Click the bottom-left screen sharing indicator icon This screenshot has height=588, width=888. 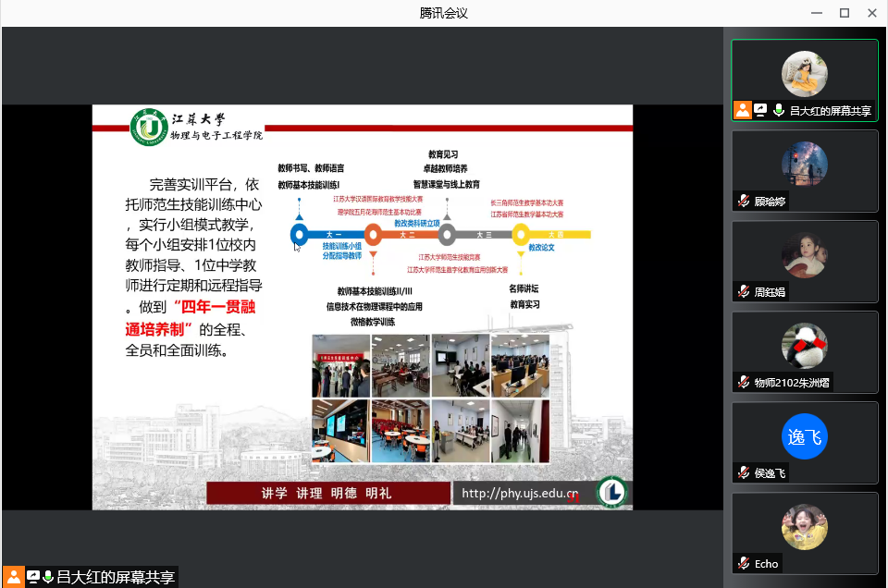[x=32, y=577]
